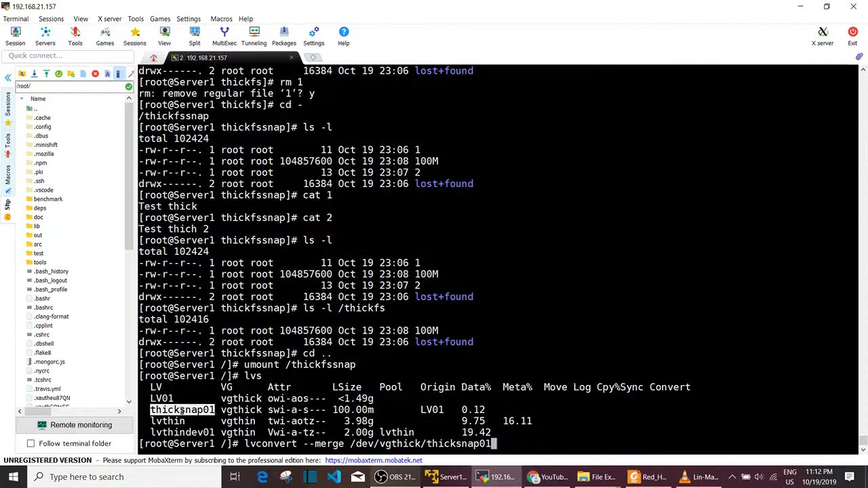
Task: Open Visual Studio Code from taskbar
Action: (334, 476)
